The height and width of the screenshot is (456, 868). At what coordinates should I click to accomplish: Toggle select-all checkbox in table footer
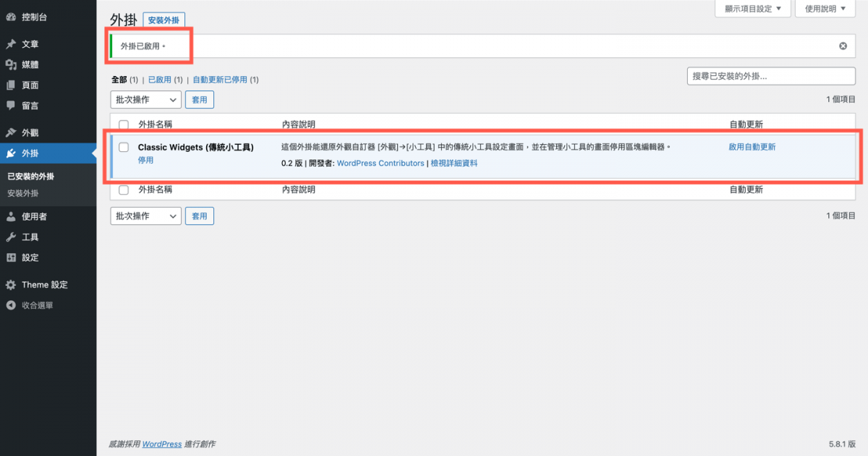[x=124, y=190]
